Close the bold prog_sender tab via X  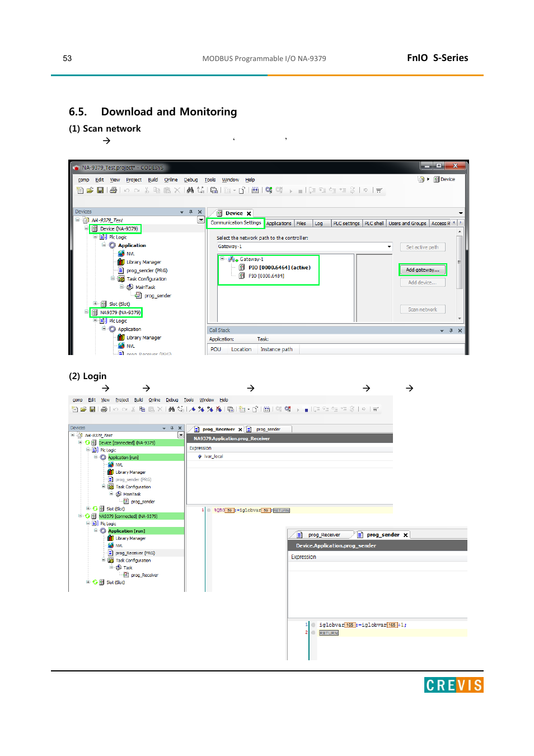click(405, 535)
